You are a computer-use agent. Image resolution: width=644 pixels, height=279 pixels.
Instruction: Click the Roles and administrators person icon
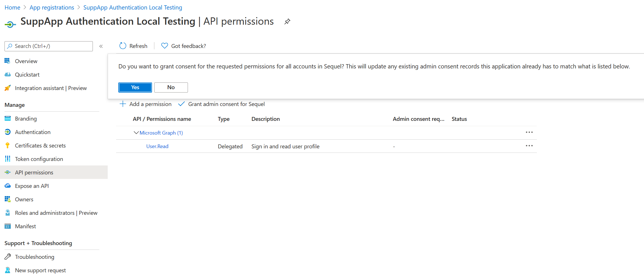click(x=8, y=213)
